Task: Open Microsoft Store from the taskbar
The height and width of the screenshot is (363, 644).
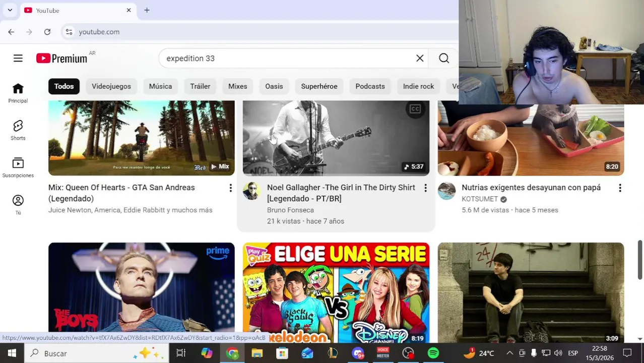Action: [282, 353]
